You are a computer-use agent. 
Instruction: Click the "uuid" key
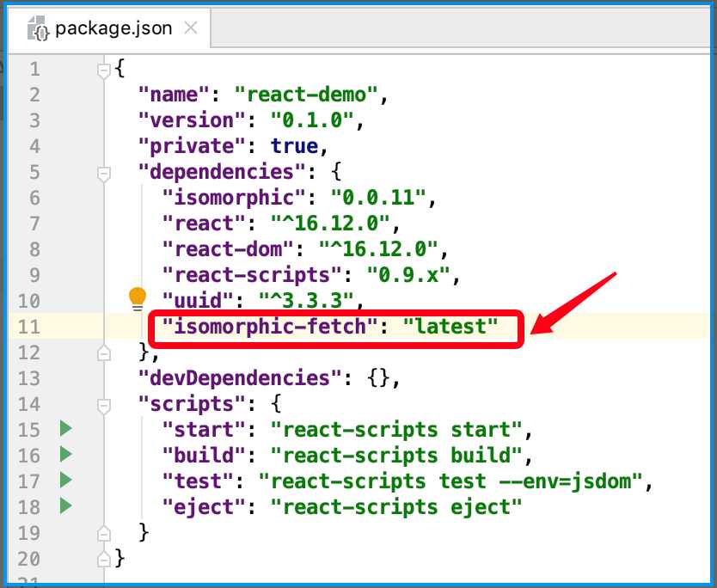[198, 301]
